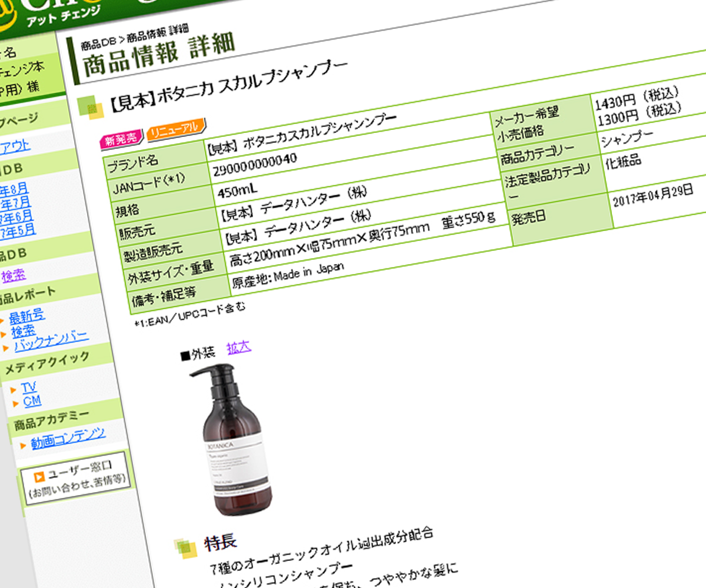Click 商品DB in the breadcrumb
This screenshot has height=588, width=706.
[x=98, y=43]
